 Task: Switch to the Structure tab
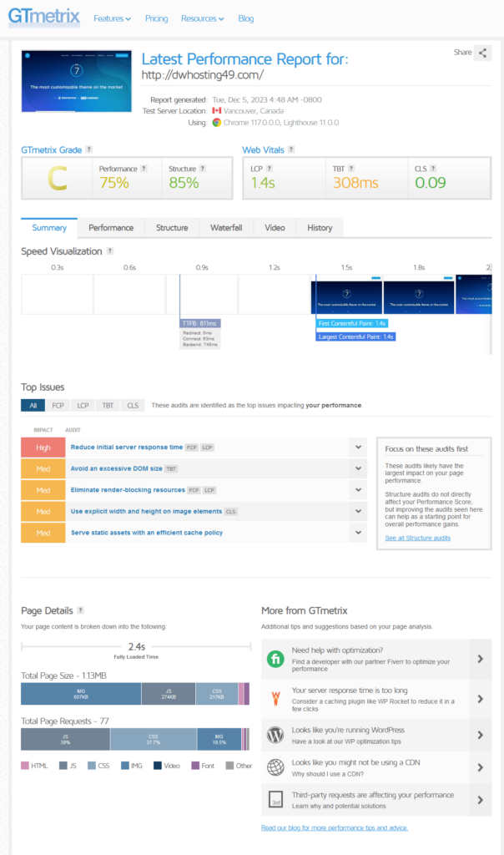(x=172, y=228)
